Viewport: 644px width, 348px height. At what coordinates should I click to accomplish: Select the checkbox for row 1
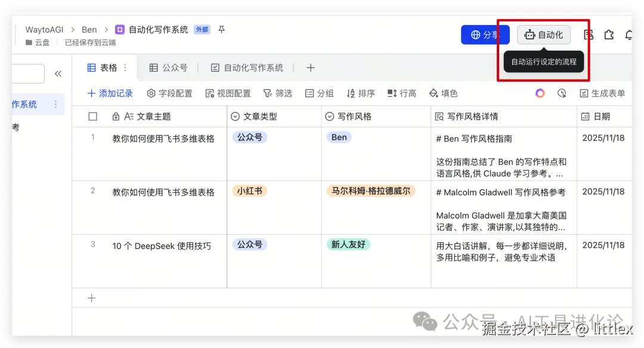[92, 138]
